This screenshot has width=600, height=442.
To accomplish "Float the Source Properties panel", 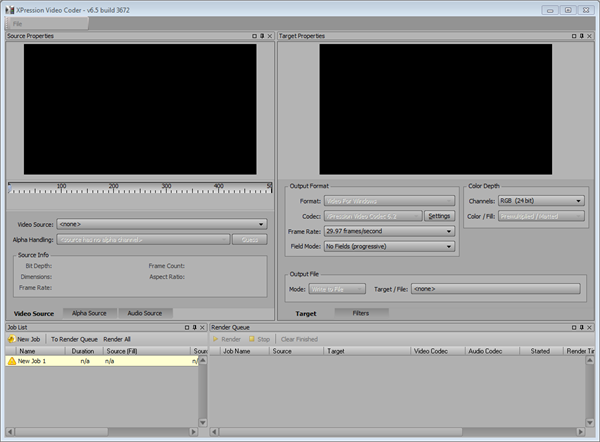I will pyautogui.click(x=254, y=36).
